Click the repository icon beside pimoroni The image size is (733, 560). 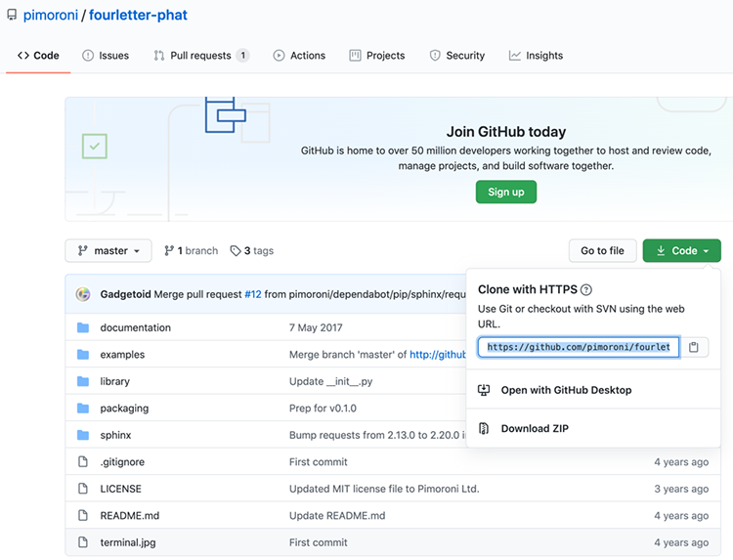pyautogui.click(x=12, y=15)
